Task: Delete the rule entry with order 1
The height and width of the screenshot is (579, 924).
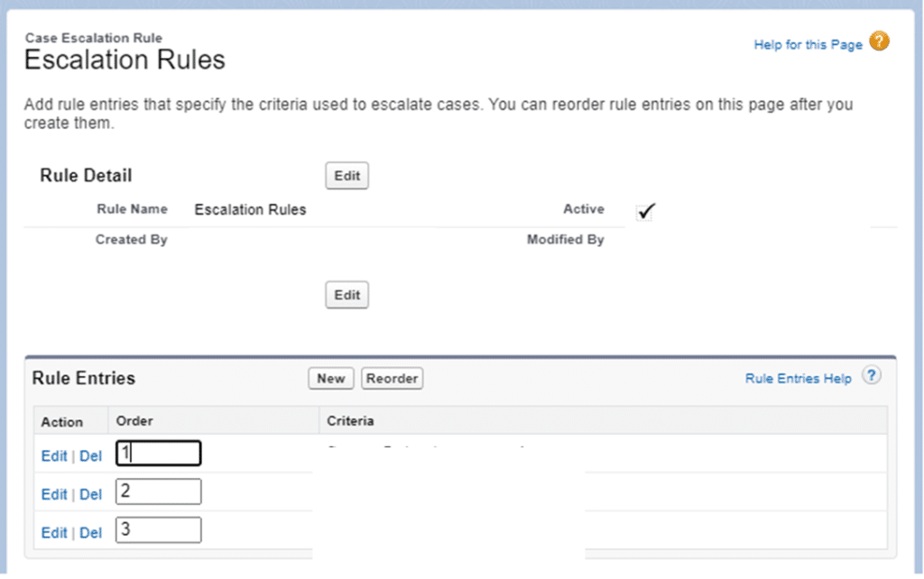Action: coord(90,456)
